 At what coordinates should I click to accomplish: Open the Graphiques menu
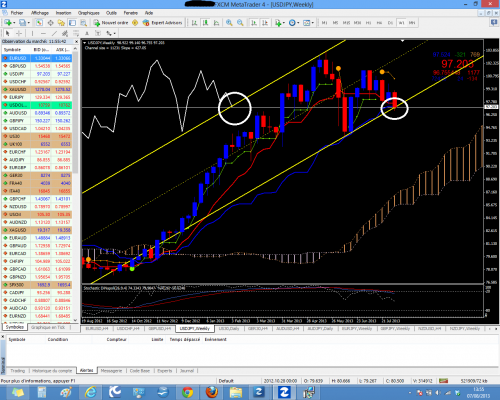(89, 13)
